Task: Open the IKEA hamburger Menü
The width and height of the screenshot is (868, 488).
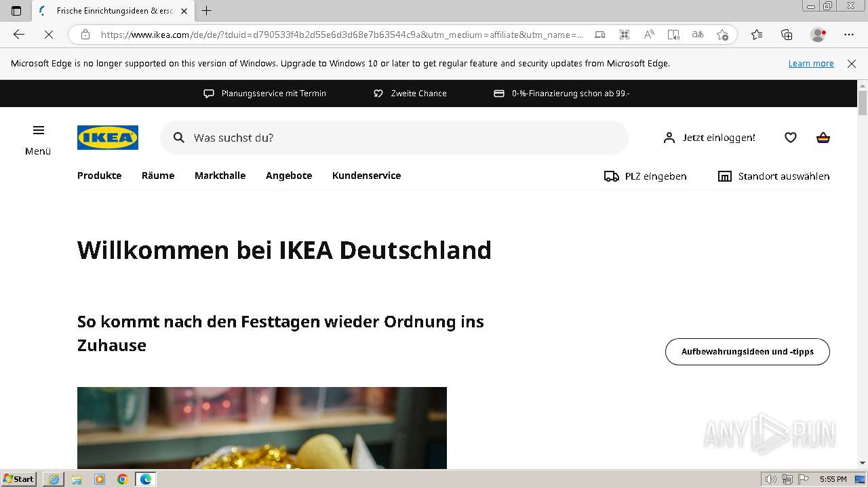Action: [38, 140]
